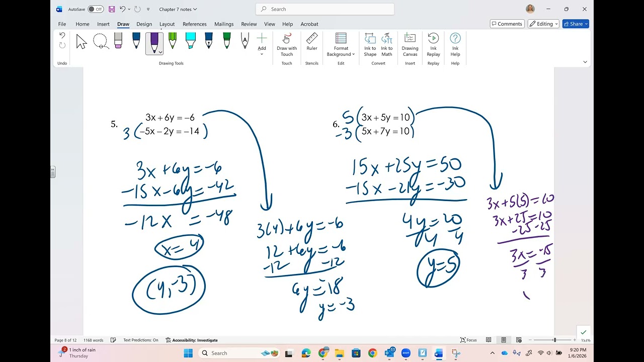Click Page 8 of 12 status
The width and height of the screenshot is (644, 362).
coord(65,340)
